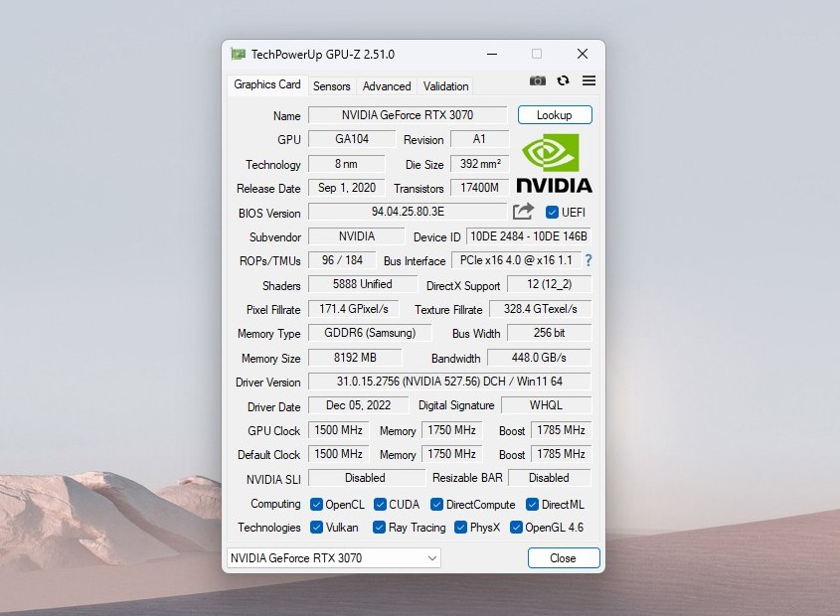
Task: Click the refresh icon in toolbar
Action: tap(564, 81)
